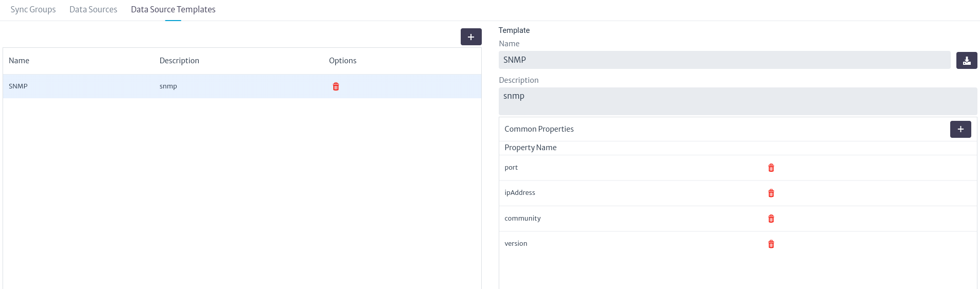Screen dimensions: 980x289
Task: Click the Options column header
Action: (343, 61)
